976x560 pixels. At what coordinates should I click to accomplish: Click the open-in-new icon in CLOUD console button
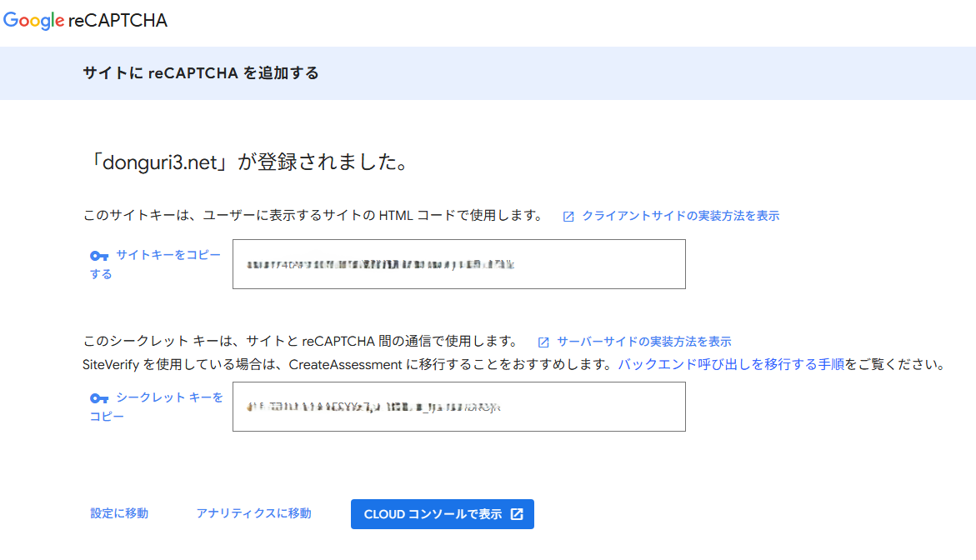(517, 514)
